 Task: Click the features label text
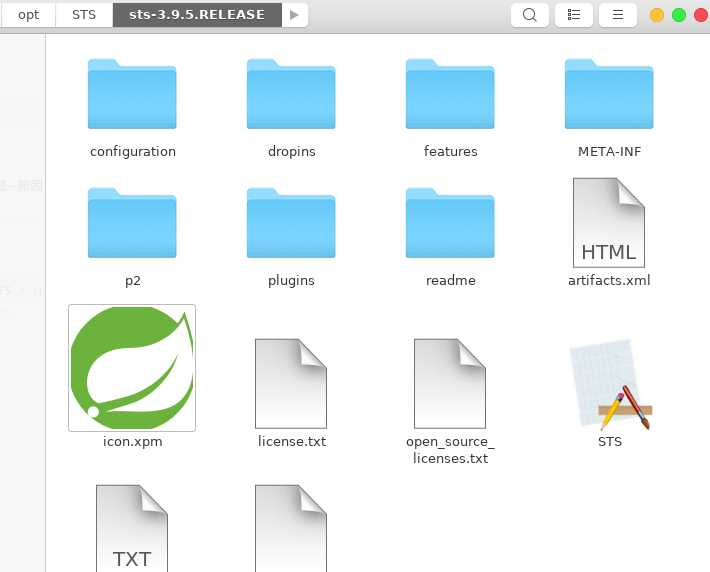[451, 151]
